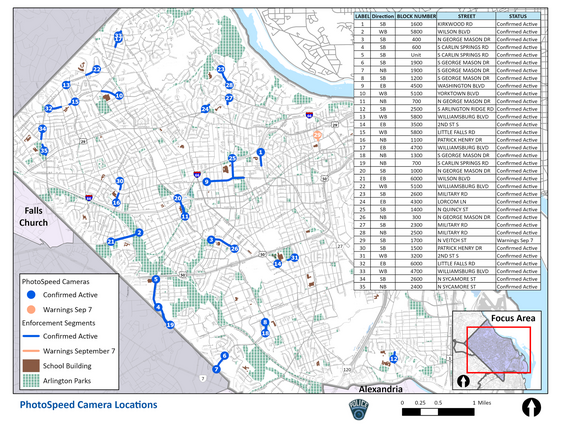Select camera marker 20 on the map
Screen dimensions: 561x433
pos(177,198)
